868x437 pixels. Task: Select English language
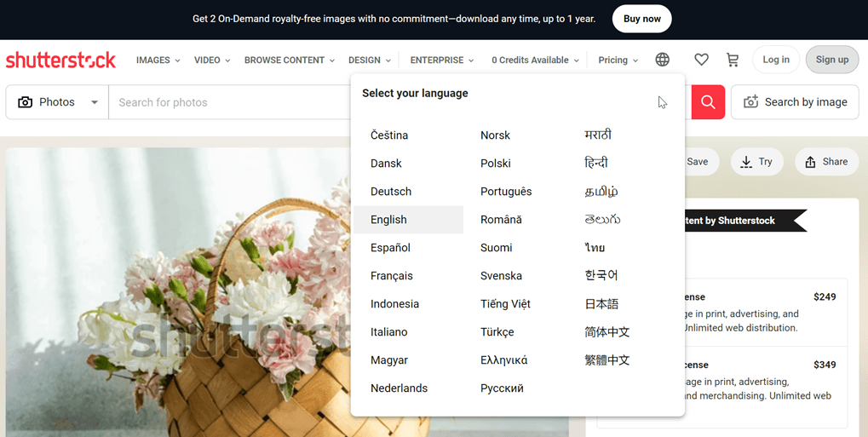click(x=409, y=219)
